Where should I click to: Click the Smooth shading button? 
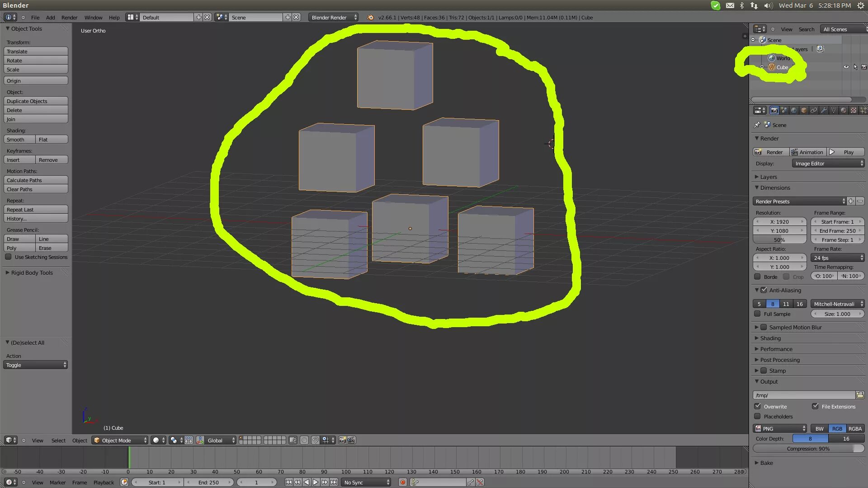pos(19,139)
